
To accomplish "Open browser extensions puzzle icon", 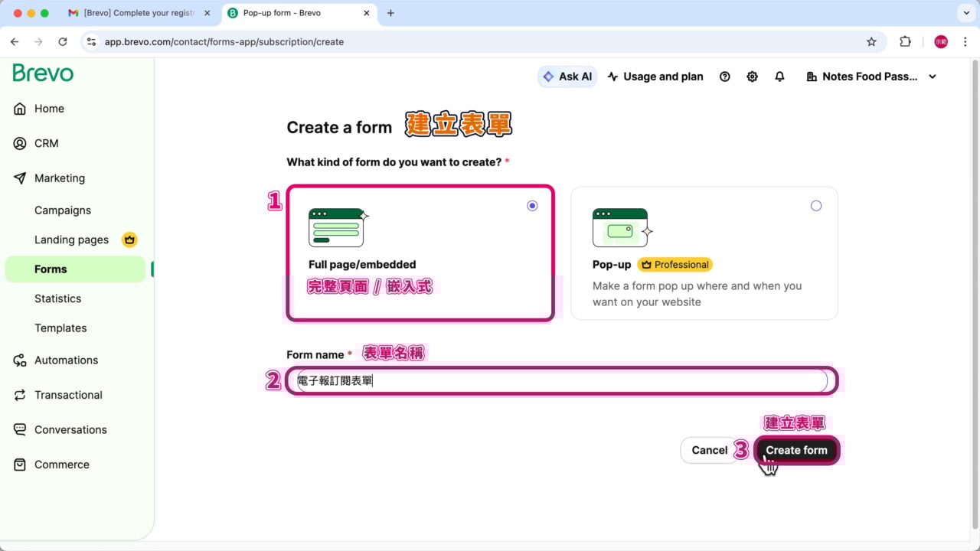I will tap(905, 42).
